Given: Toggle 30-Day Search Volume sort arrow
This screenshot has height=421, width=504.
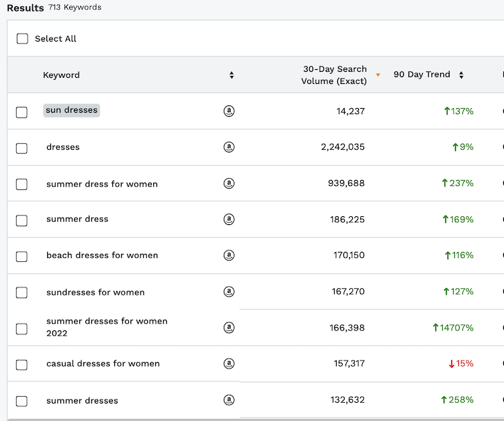Looking at the screenshot, I should (x=378, y=75).
